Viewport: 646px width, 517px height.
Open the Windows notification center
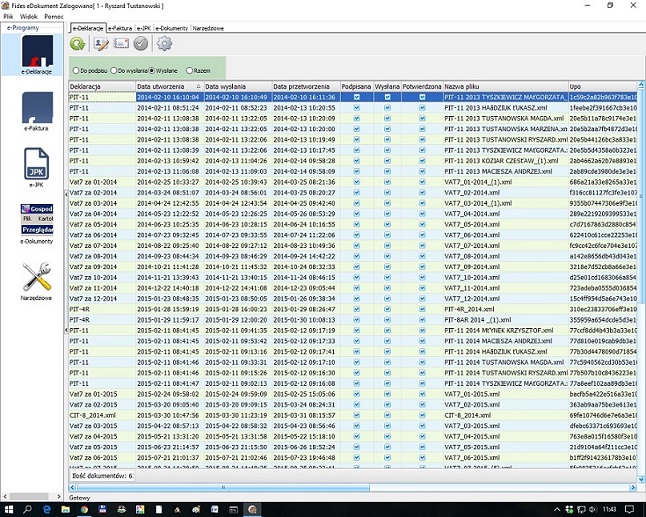click(x=629, y=510)
